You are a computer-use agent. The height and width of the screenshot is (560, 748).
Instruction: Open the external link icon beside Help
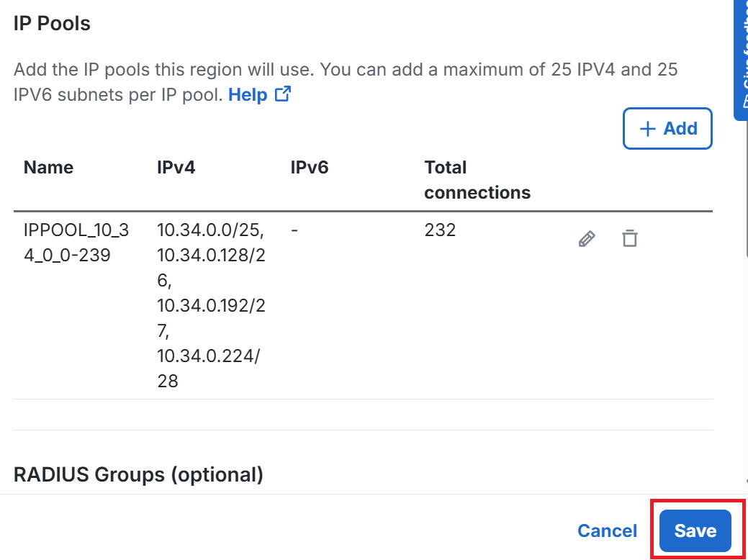point(283,94)
